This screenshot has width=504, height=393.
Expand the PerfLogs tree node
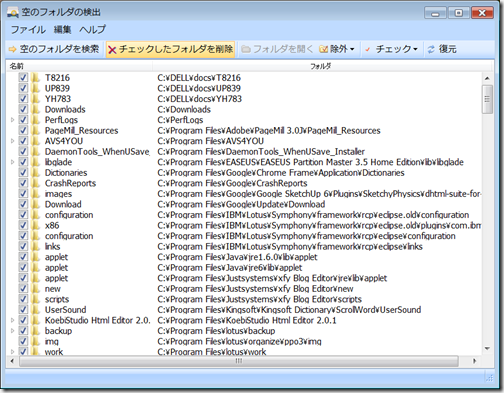coord(12,120)
